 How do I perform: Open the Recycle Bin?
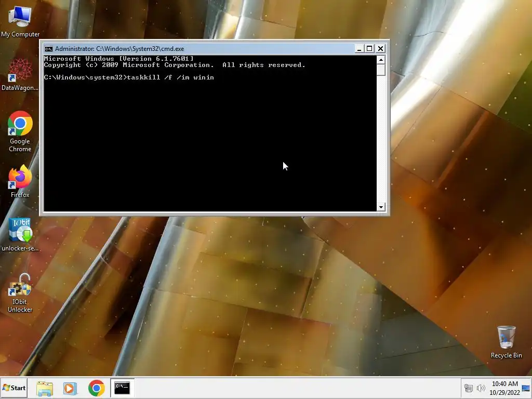pyautogui.click(x=506, y=342)
